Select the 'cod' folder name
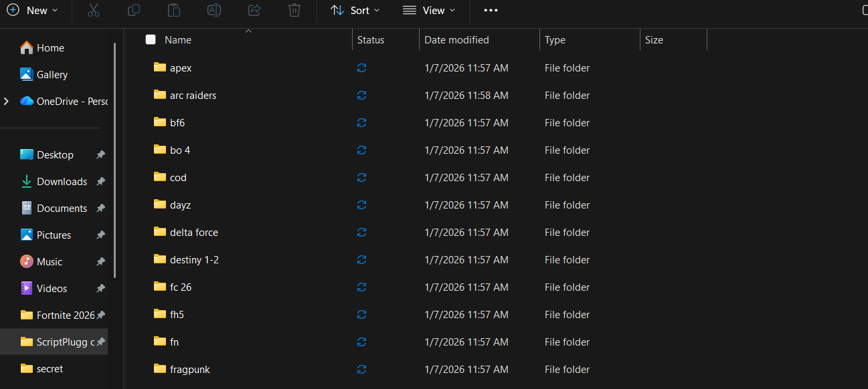The image size is (868, 389). click(178, 178)
